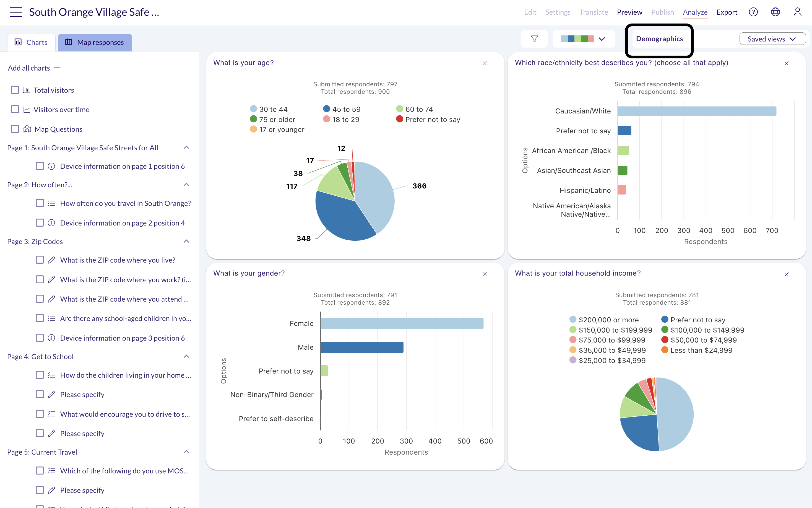812x508 pixels.
Task: Open the Preview menu item
Action: click(630, 12)
